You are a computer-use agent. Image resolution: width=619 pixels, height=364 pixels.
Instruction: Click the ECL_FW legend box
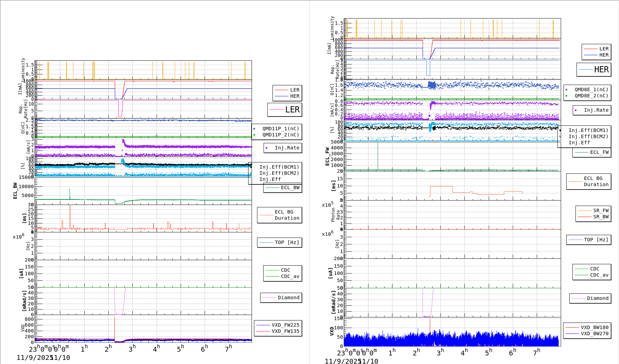pyautogui.click(x=592, y=153)
